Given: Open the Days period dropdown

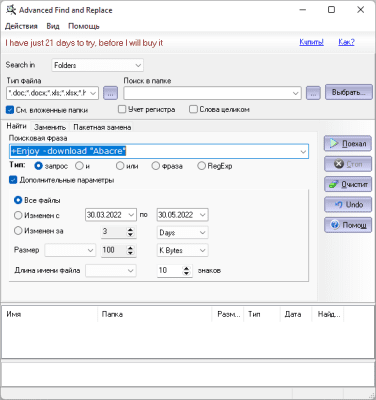Looking at the screenshot, I should click(182, 232).
